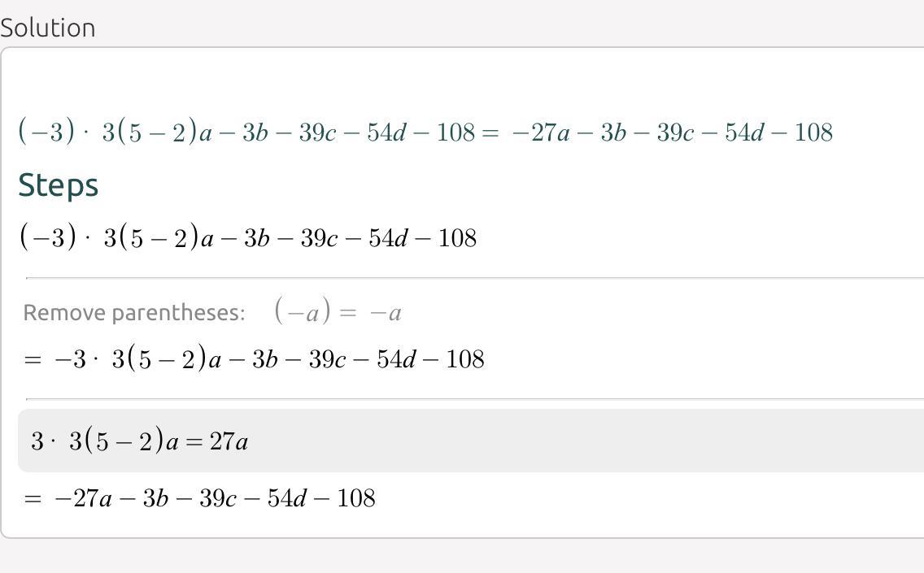The width and height of the screenshot is (924, 573).
Task: Click the −108 term in the final answer line
Action: coord(344,498)
